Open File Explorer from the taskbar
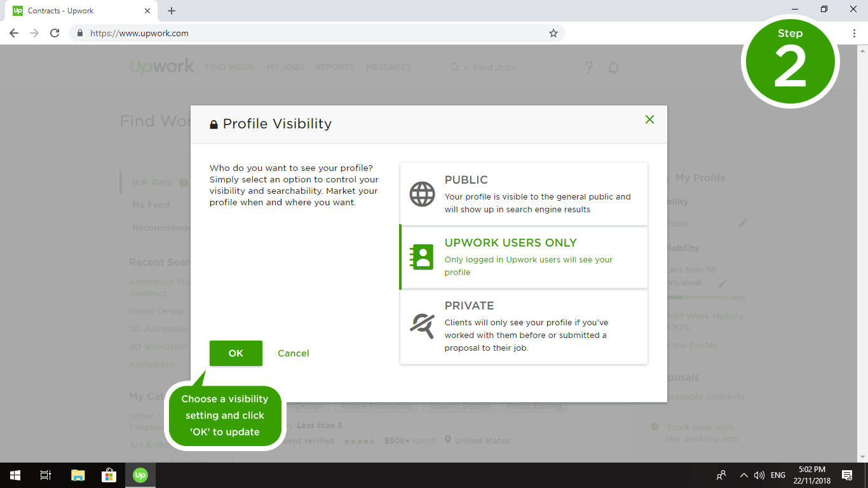This screenshot has width=868, height=488. 78,475
